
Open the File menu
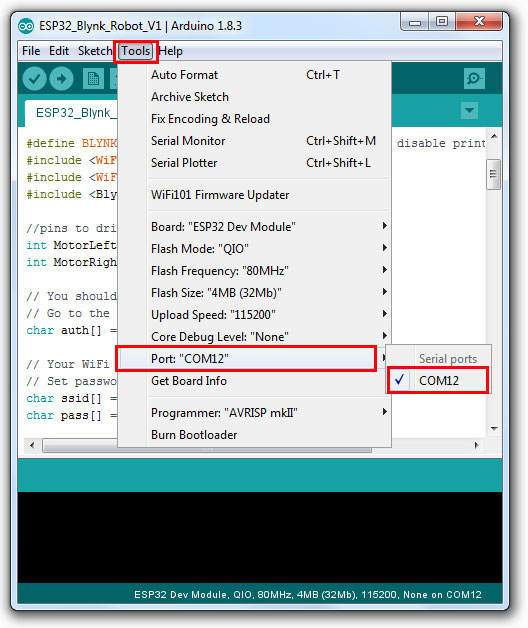31,51
